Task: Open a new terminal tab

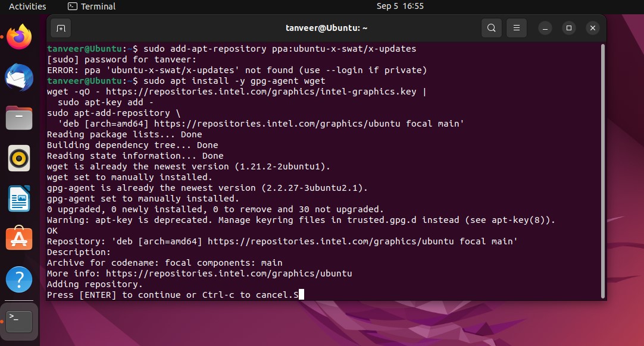Action: point(60,28)
